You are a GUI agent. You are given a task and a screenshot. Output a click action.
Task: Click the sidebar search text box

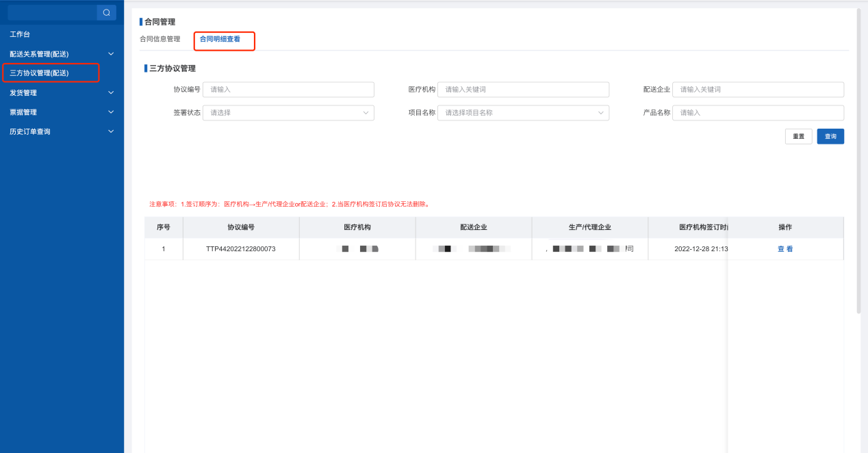coord(52,12)
